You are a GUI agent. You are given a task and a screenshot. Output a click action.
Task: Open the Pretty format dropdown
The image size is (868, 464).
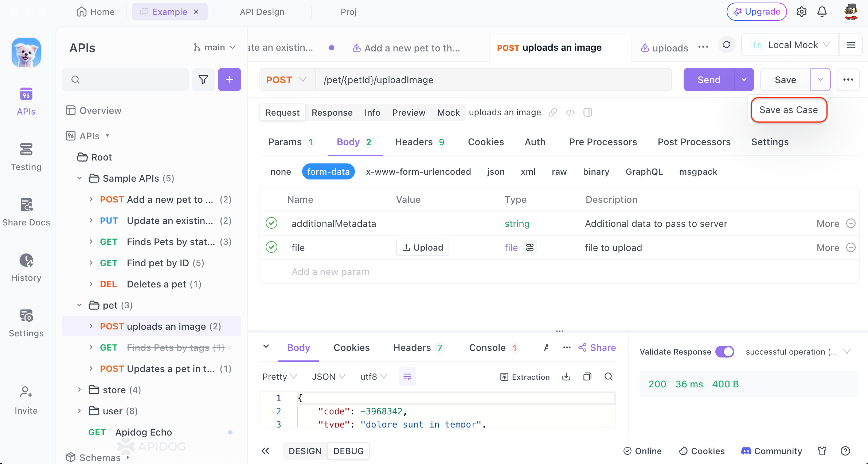pos(279,377)
